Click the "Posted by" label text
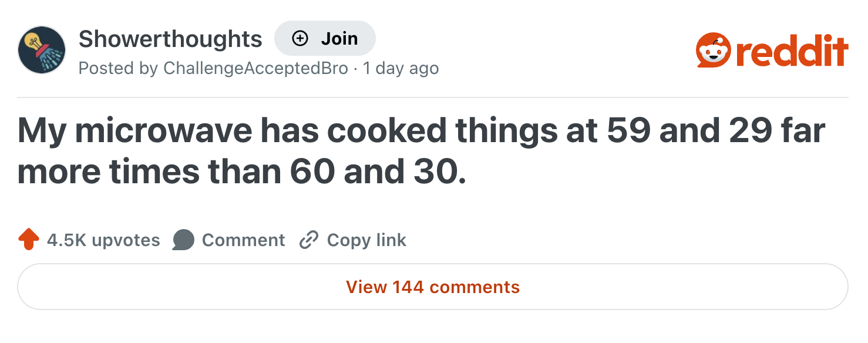 pos(118,68)
